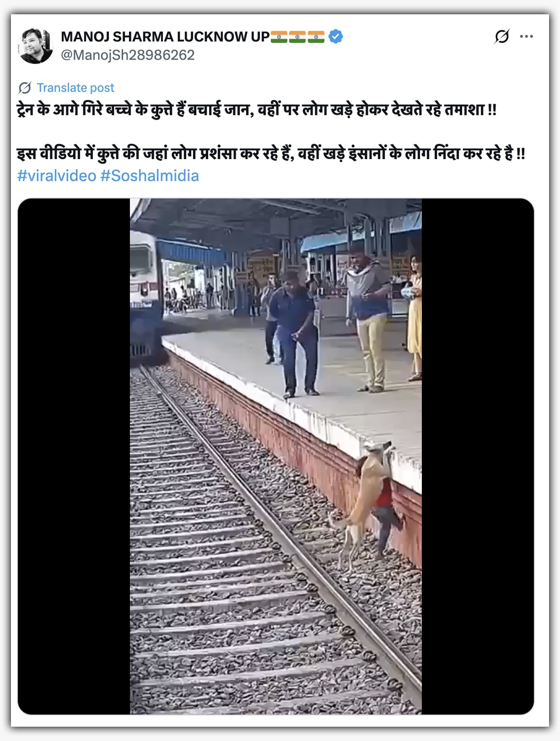
Task: Click the middle Indian flag emoji
Action: pyautogui.click(x=298, y=37)
